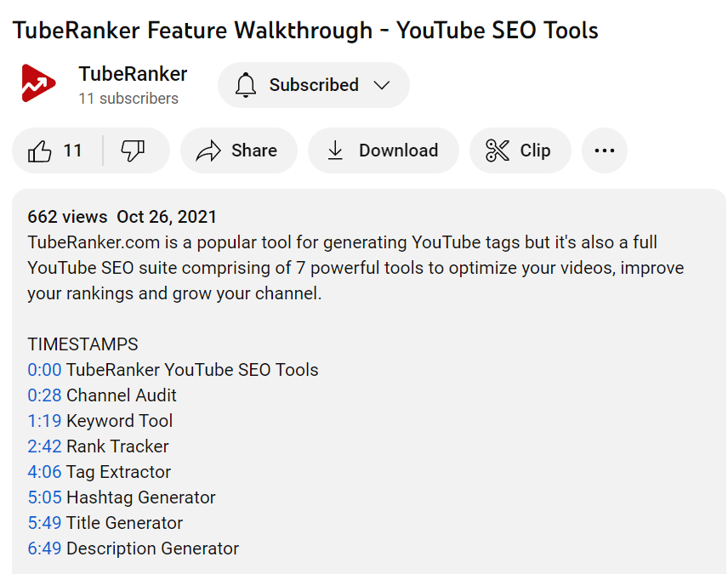
Task: Click the like count 11
Action: tap(72, 151)
